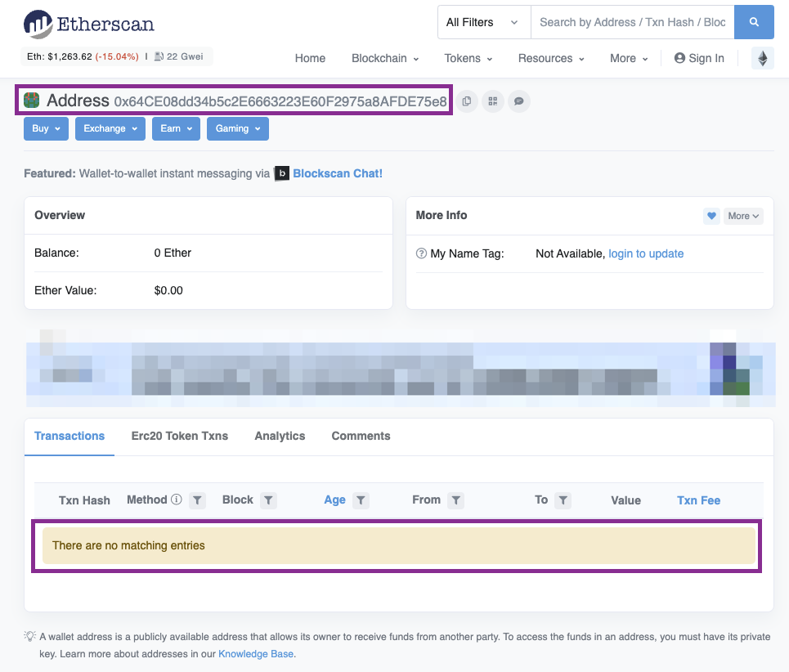The image size is (789, 672).
Task: Filter by From column
Action: coord(456,500)
